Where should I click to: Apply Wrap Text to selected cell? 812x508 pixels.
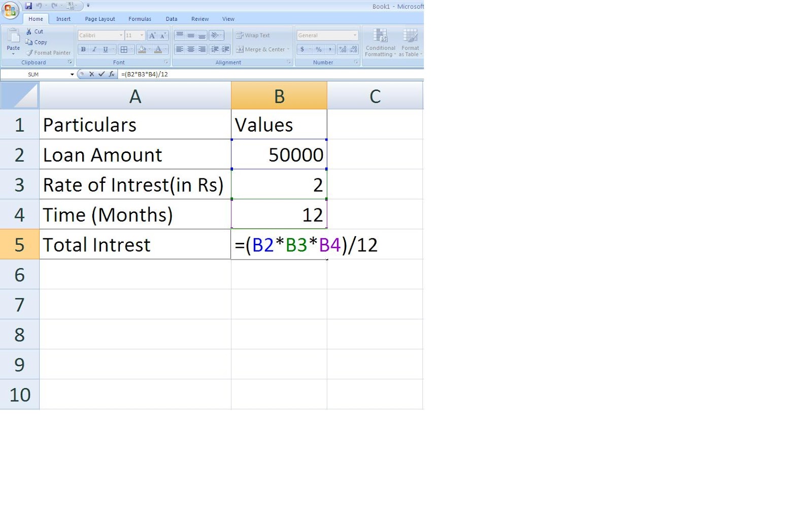pos(253,35)
